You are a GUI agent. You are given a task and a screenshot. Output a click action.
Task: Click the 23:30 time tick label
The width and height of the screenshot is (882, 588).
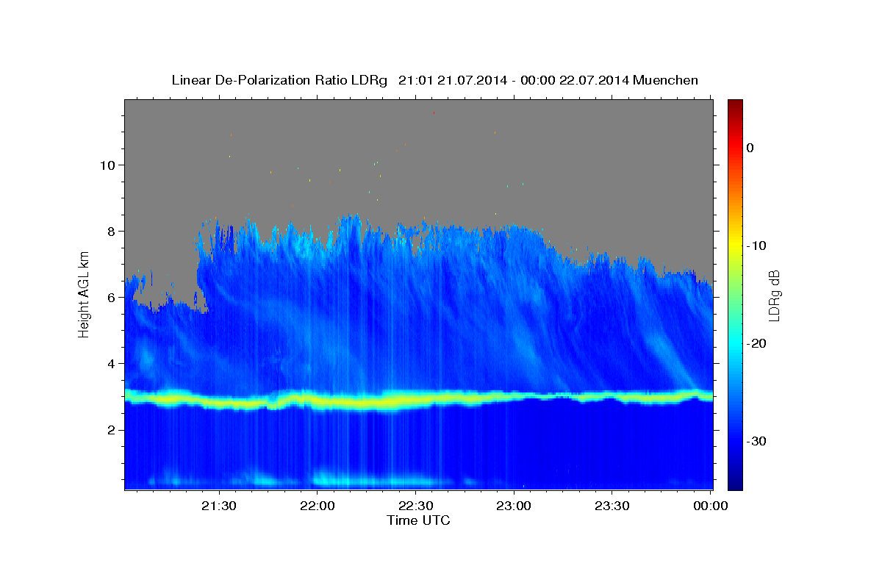click(612, 506)
